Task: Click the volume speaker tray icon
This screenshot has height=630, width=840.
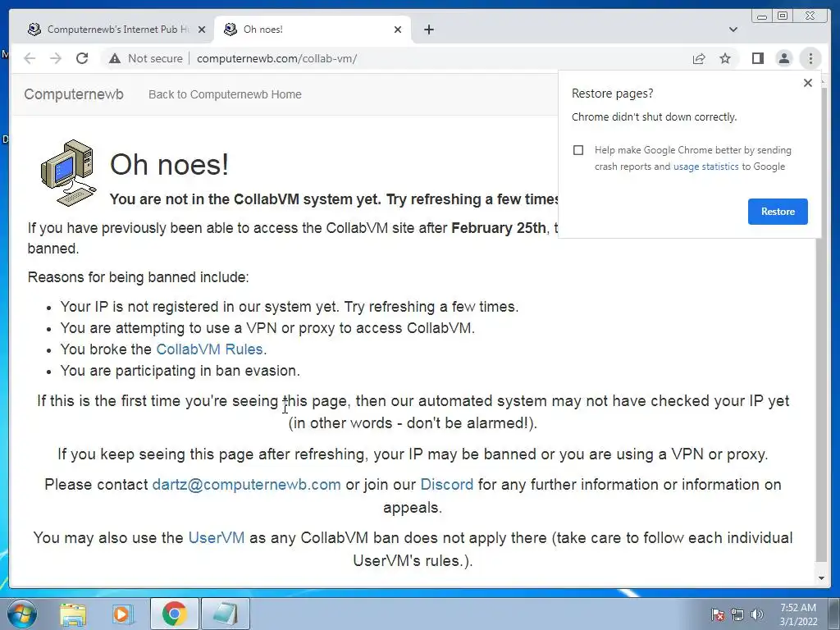Action: click(x=757, y=614)
